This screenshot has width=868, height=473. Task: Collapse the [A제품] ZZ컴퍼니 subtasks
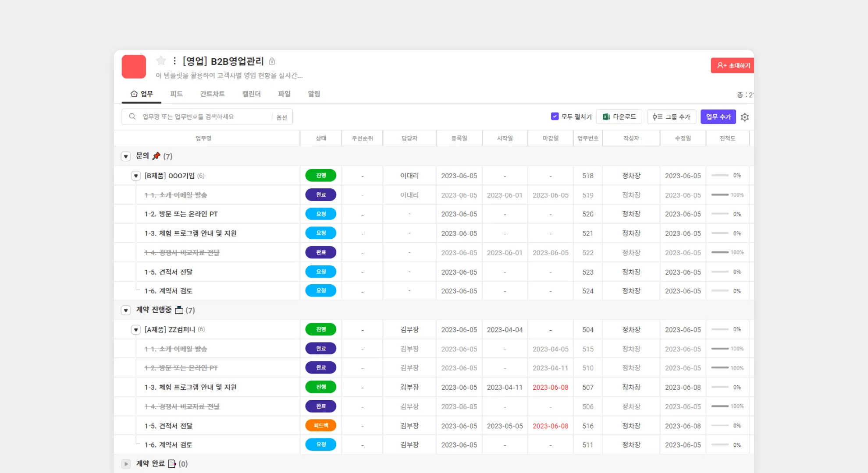[136, 330]
